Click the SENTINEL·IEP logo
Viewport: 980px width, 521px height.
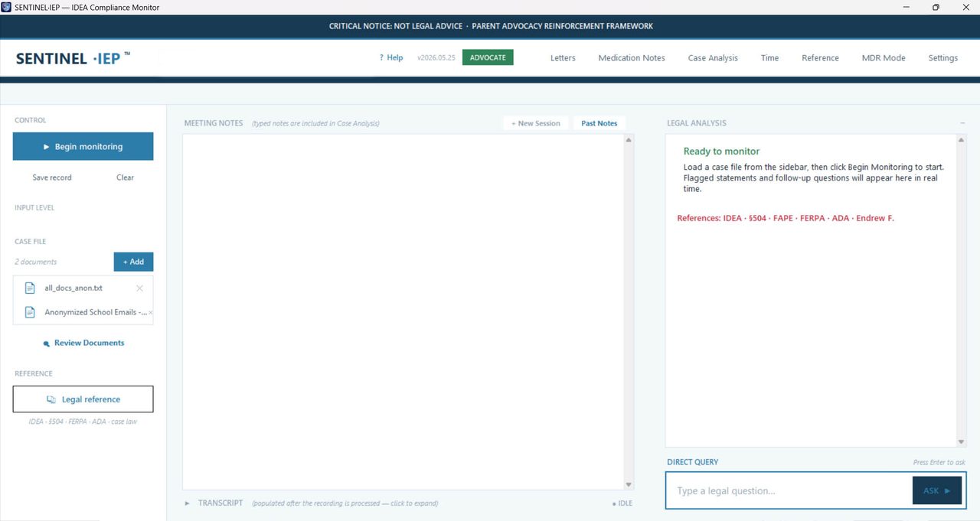(x=73, y=58)
